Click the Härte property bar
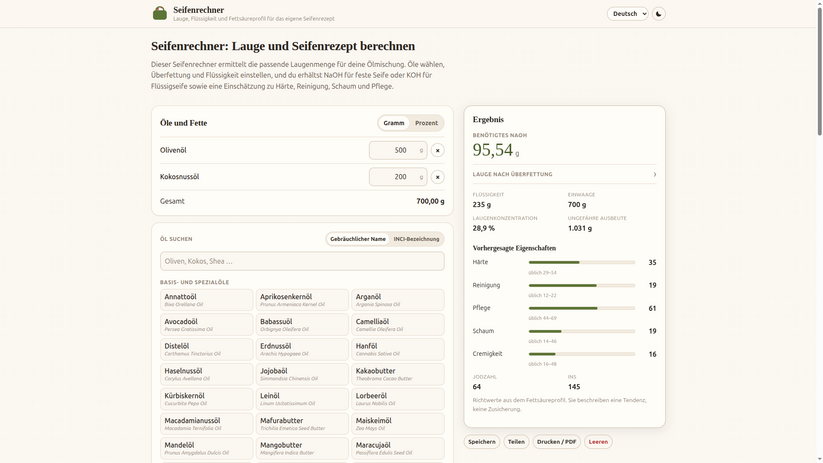 click(582, 262)
